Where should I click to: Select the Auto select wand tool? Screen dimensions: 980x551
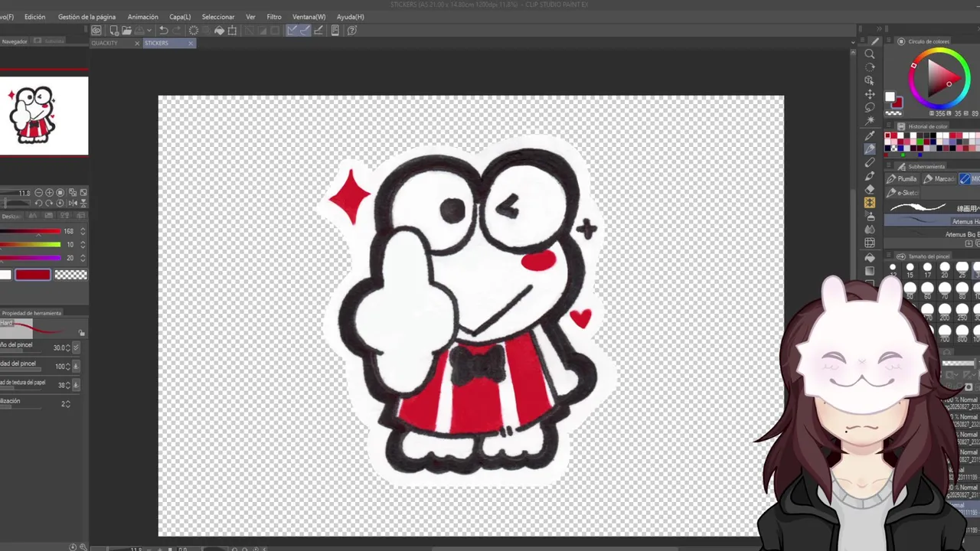(x=870, y=121)
